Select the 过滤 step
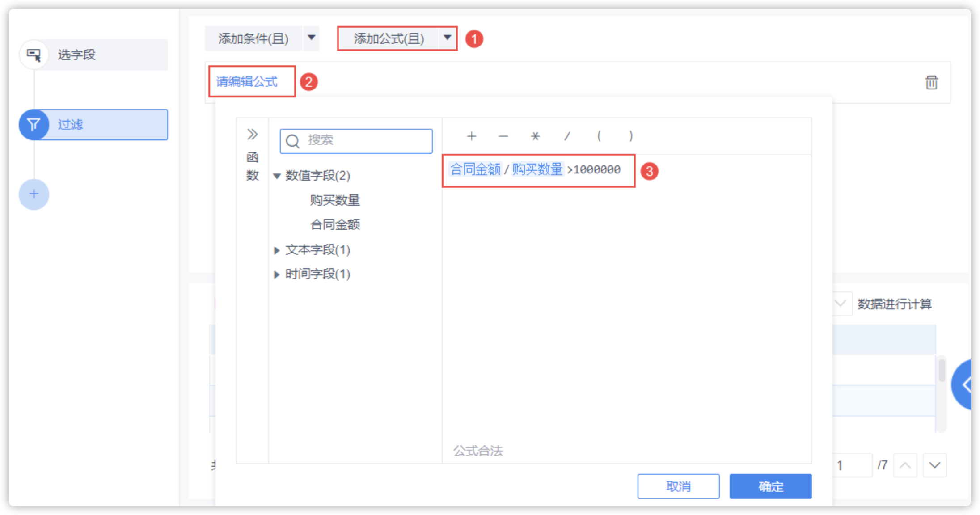The width and height of the screenshot is (980, 515). coord(93,125)
